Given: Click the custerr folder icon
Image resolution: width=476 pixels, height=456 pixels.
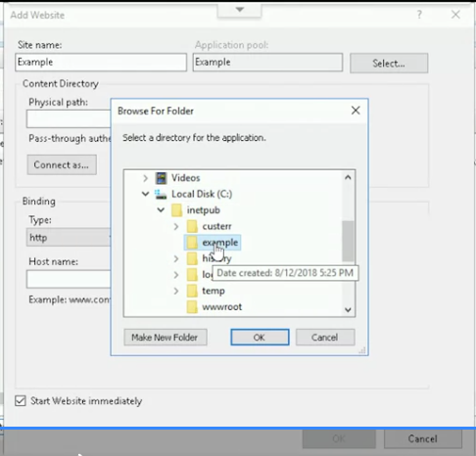Looking at the screenshot, I should coord(192,226).
